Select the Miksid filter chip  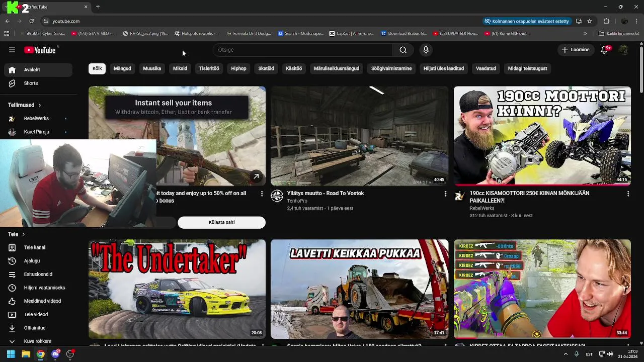[x=180, y=68]
